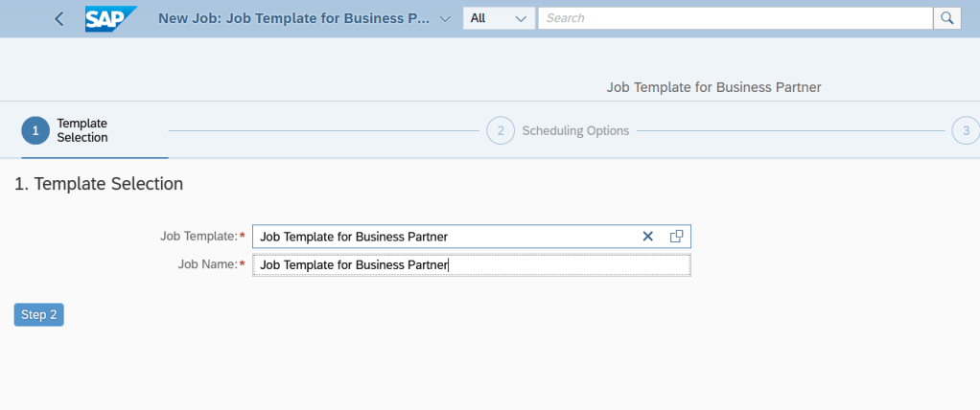Select the Scheduling Options wizard step label

575,130
